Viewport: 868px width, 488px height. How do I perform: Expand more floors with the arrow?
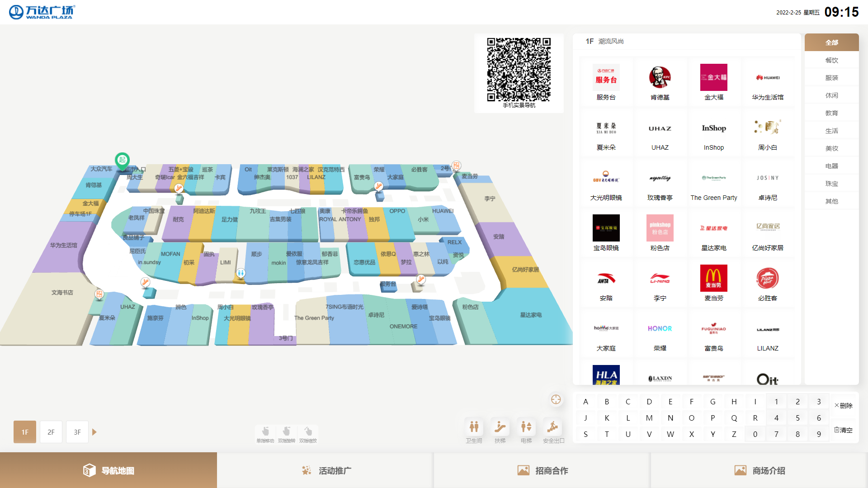(94, 432)
